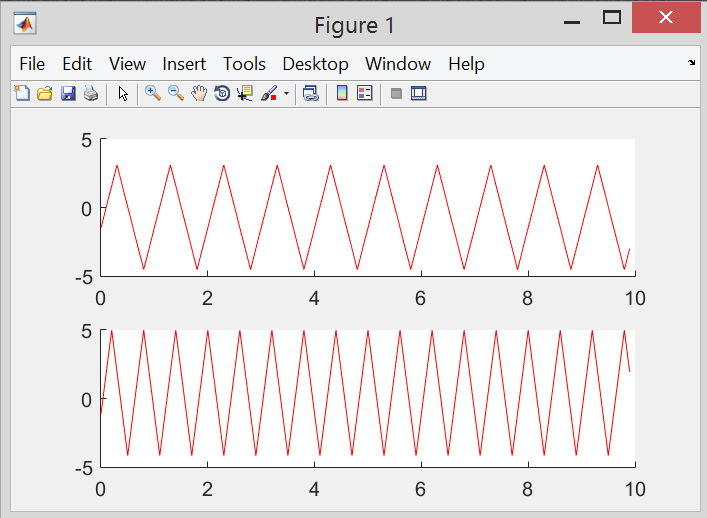Toggle the Edit Plot arrow pointer

pos(123,93)
